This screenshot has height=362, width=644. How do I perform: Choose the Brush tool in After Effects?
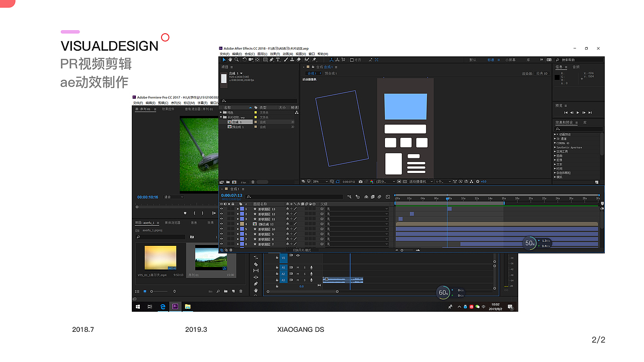[x=286, y=60]
